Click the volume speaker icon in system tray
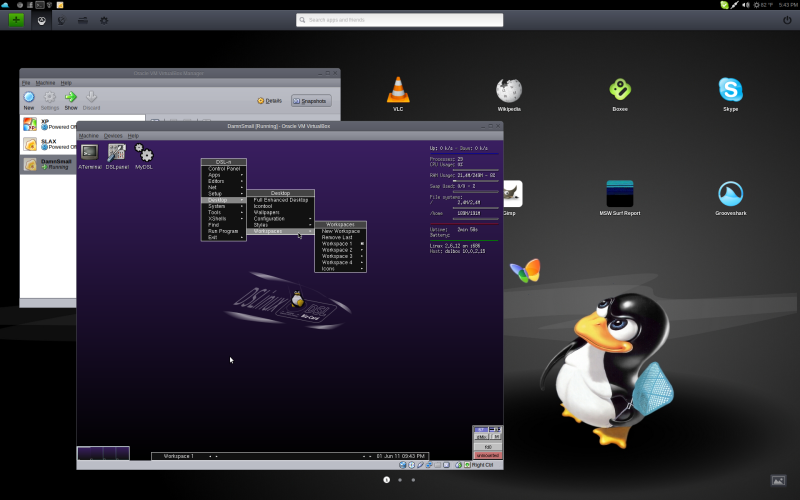 746,5
